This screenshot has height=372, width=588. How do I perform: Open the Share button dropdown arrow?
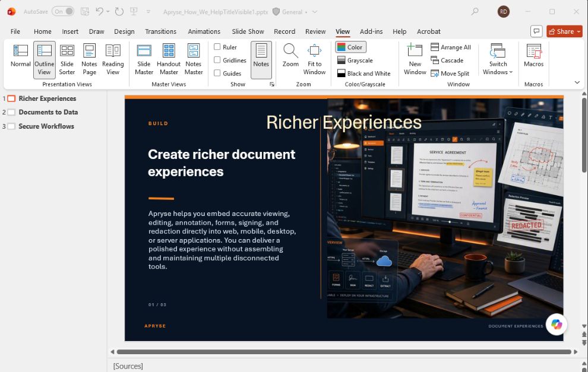pyautogui.click(x=578, y=32)
